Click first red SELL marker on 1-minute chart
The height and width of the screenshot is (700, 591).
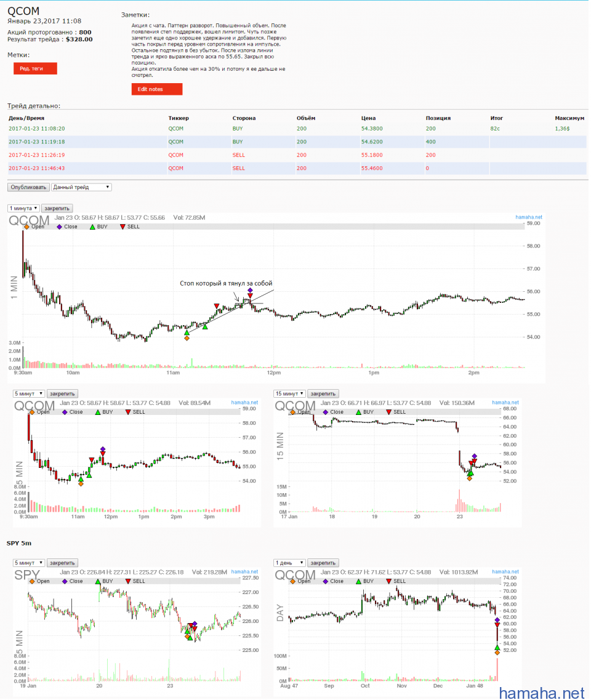(x=217, y=306)
